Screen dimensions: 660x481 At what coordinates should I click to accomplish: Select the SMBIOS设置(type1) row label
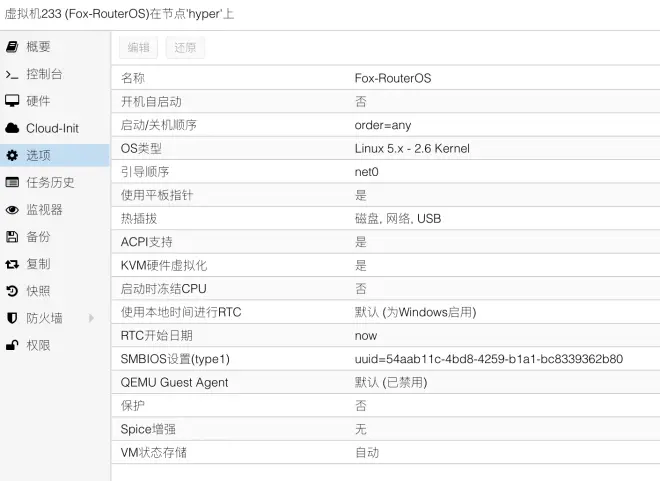click(175, 359)
